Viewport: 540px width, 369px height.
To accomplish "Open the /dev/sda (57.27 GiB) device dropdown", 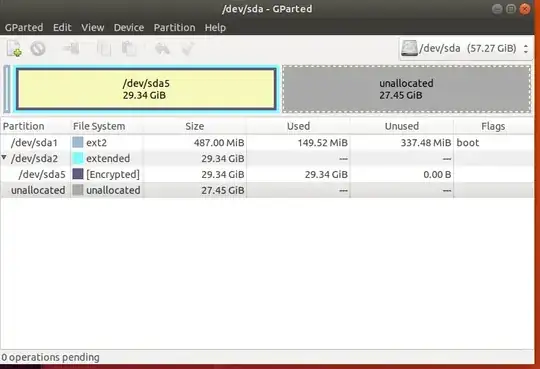I will 466,49.
